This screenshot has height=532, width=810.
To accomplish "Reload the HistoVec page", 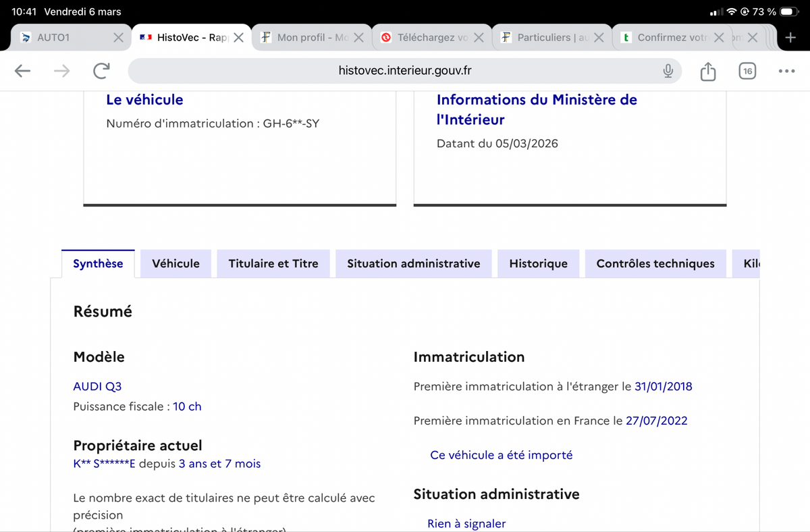I will [101, 71].
